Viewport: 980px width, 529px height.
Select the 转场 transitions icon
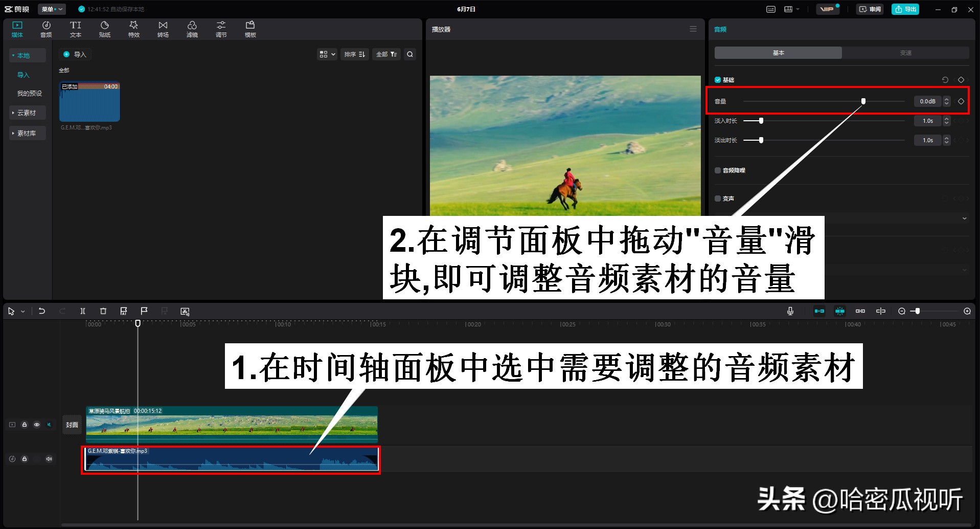(x=163, y=28)
